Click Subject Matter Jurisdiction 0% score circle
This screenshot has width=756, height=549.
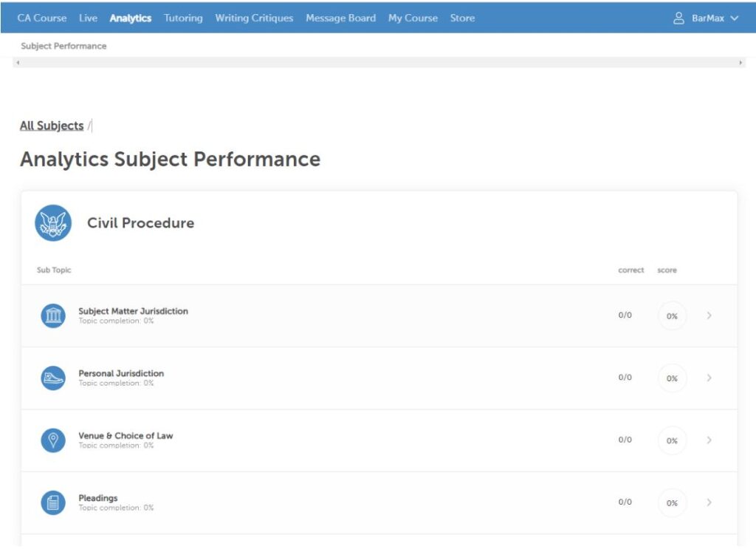pos(672,316)
